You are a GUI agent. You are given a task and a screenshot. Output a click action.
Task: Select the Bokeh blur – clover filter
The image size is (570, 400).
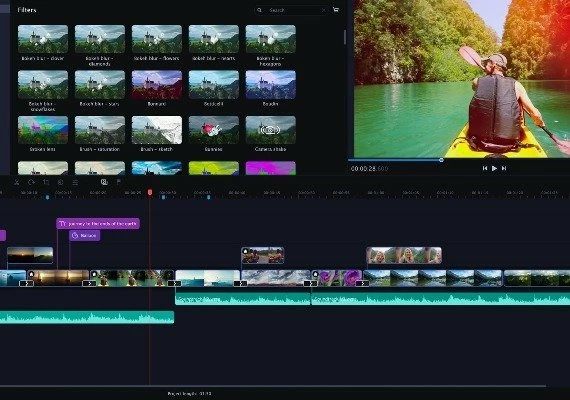(x=43, y=39)
